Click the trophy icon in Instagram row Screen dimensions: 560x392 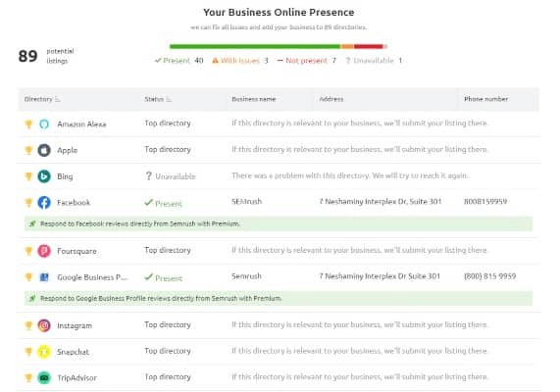(x=28, y=325)
